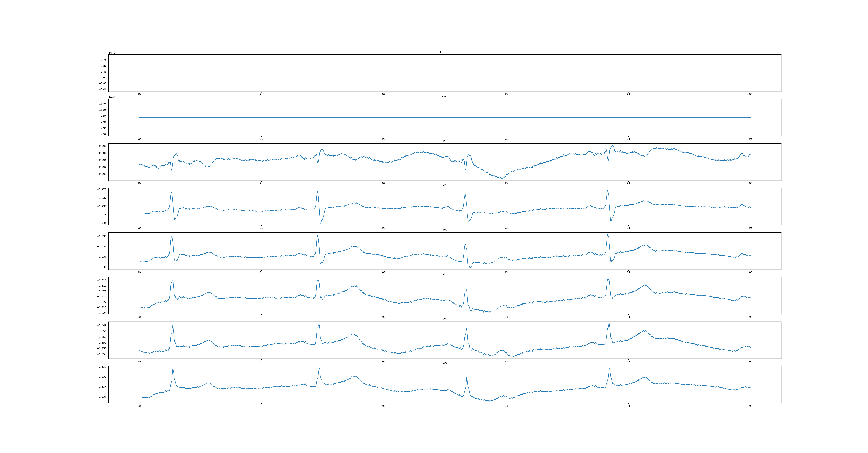Click the 1e-7 exponent label above Lead I
Image resolution: width=868 pixels, height=453 pixels.
(112, 53)
